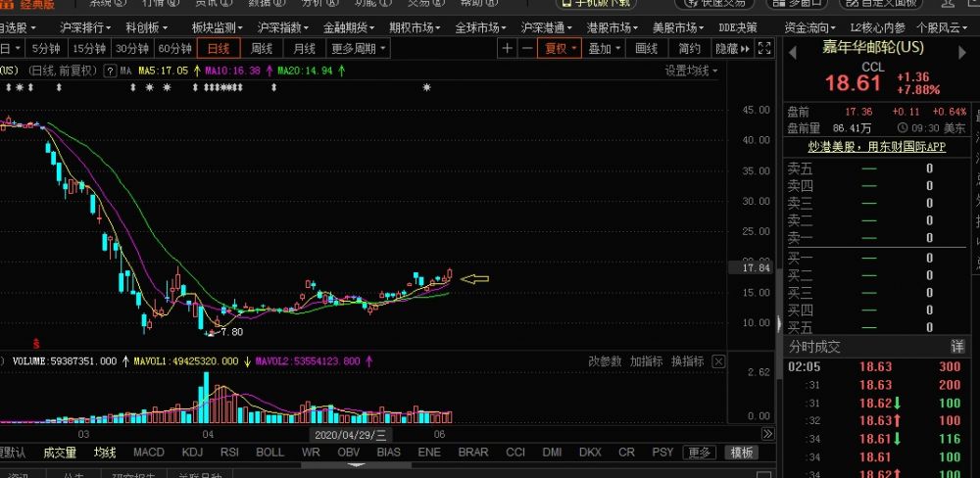Click 改参数 to edit indicator parameters
The width and height of the screenshot is (980, 478).
[605, 361]
